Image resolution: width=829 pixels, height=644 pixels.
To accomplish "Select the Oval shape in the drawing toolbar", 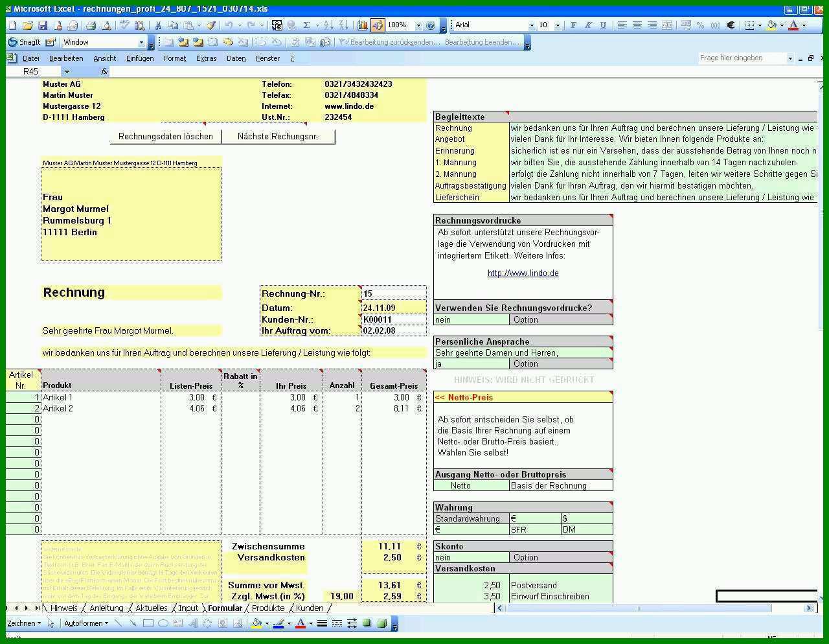I will [163, 623].
